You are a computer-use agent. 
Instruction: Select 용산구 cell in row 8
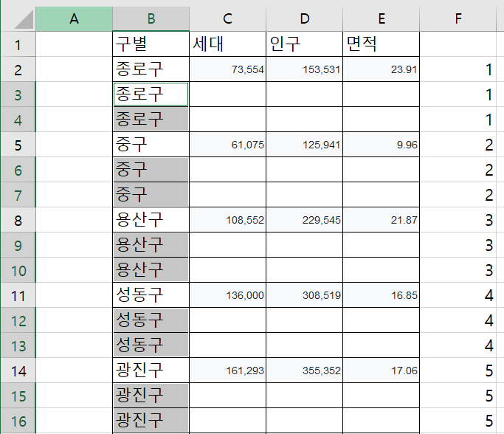[x=151, y=220]
